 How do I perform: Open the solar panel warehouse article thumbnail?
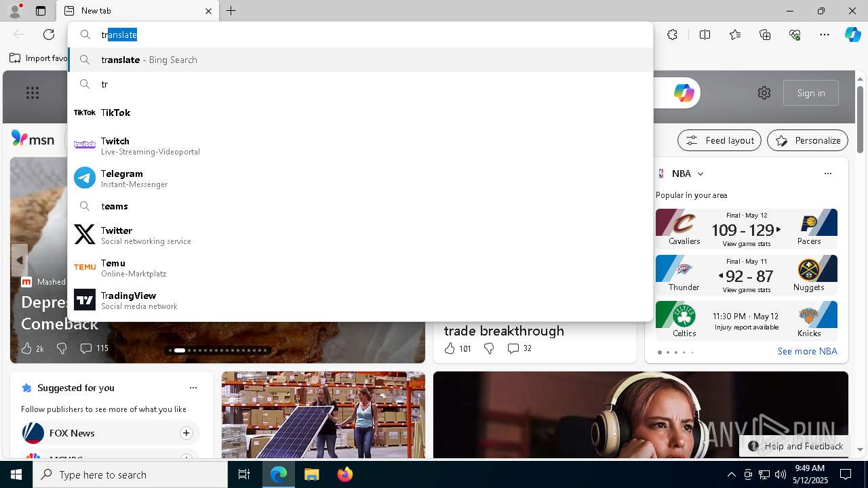click(x=323, y=415)
